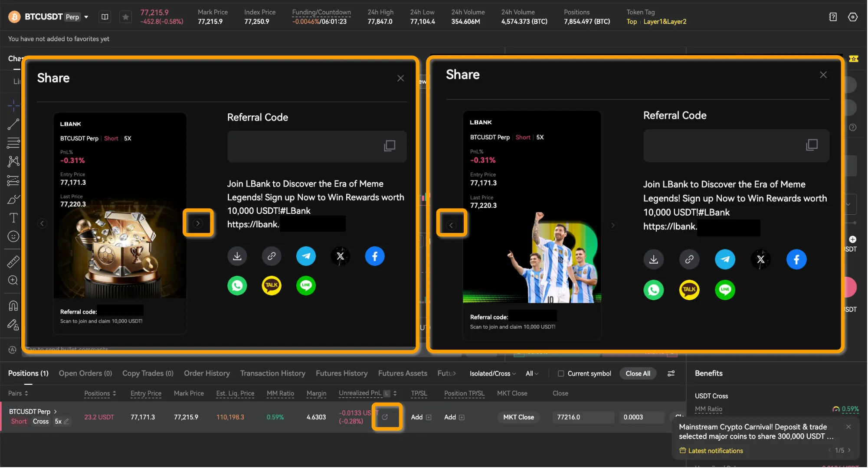
Task: Select the trend line drawing tool
Action: (13, 124)
